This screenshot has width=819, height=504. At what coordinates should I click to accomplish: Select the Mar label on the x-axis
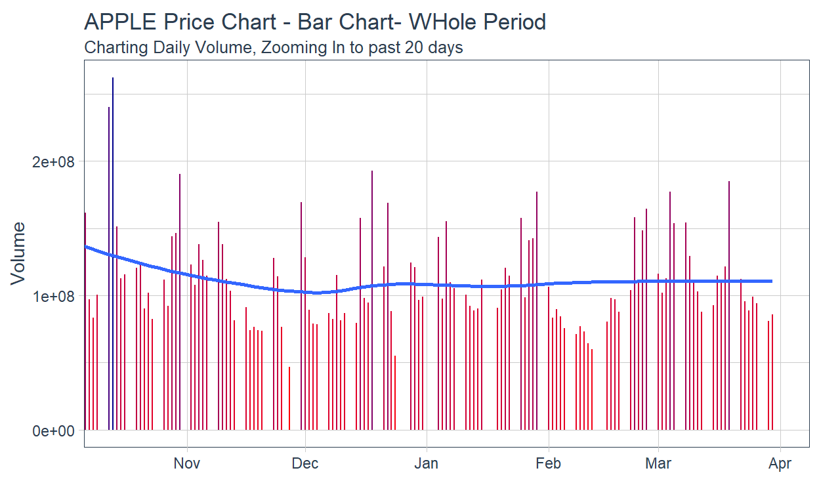point(658,464)
